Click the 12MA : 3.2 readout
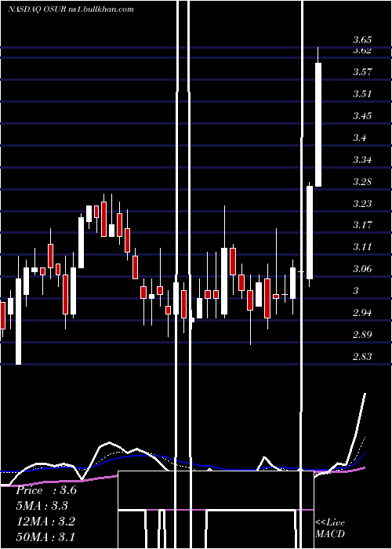 (x=45, y=521)
